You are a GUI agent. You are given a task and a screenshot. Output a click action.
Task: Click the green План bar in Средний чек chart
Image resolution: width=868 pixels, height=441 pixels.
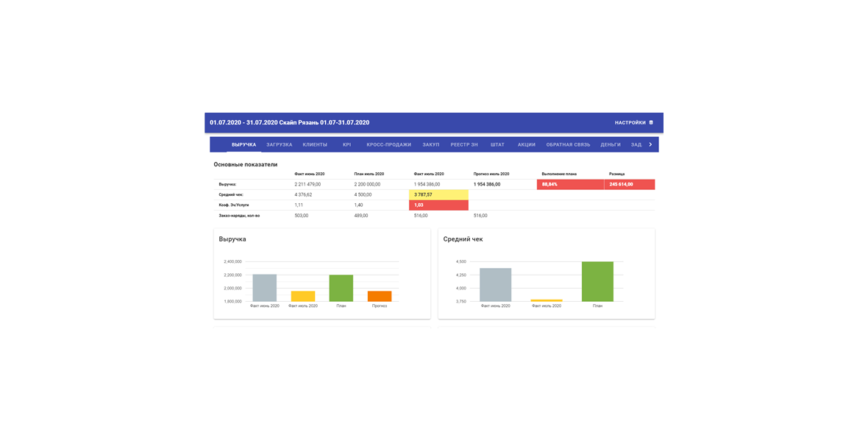597,281
